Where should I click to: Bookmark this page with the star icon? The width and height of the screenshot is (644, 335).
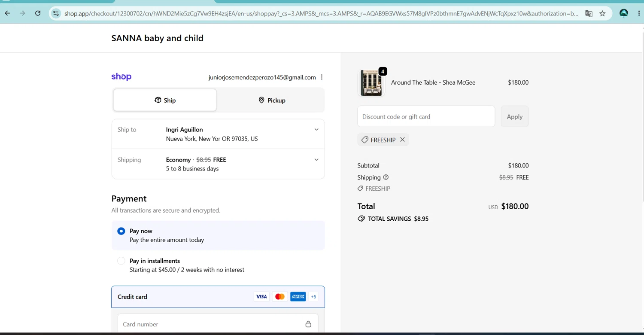(x=602, y=14)
